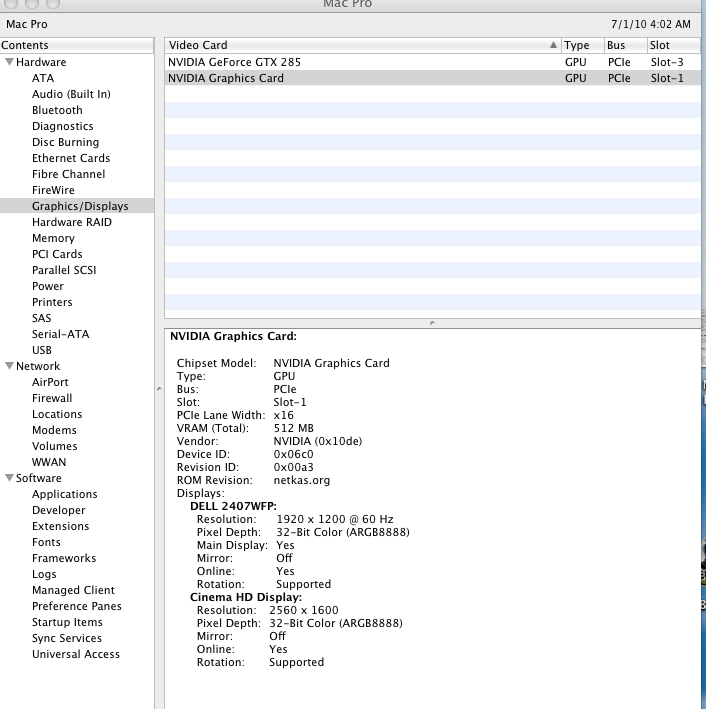Click the ROM Revision value netkas.org
Screen dimensions: 706x709
click(302, 480)
